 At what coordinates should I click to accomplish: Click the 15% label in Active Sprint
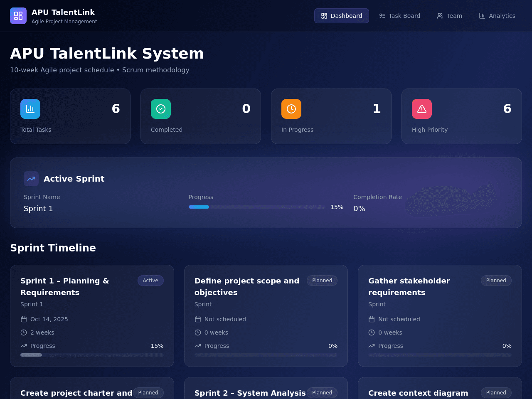point(337,207)
